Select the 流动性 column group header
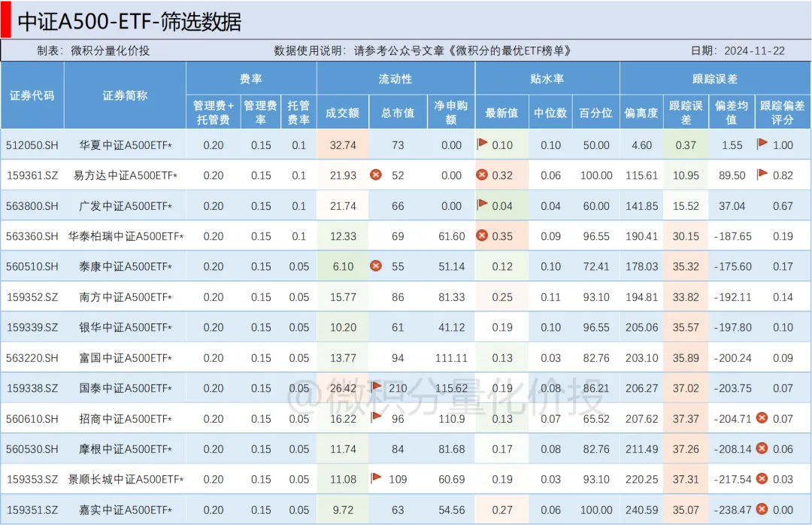 [x=395, y=78]
